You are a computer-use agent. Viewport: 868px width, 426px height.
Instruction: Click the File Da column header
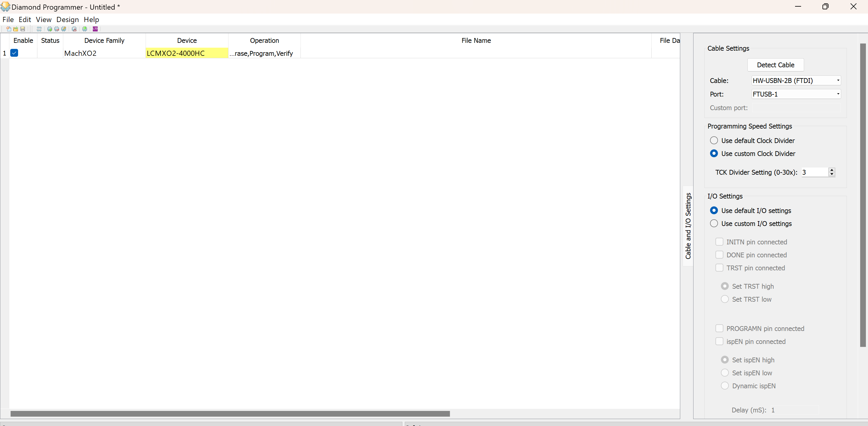coord(666,40)
